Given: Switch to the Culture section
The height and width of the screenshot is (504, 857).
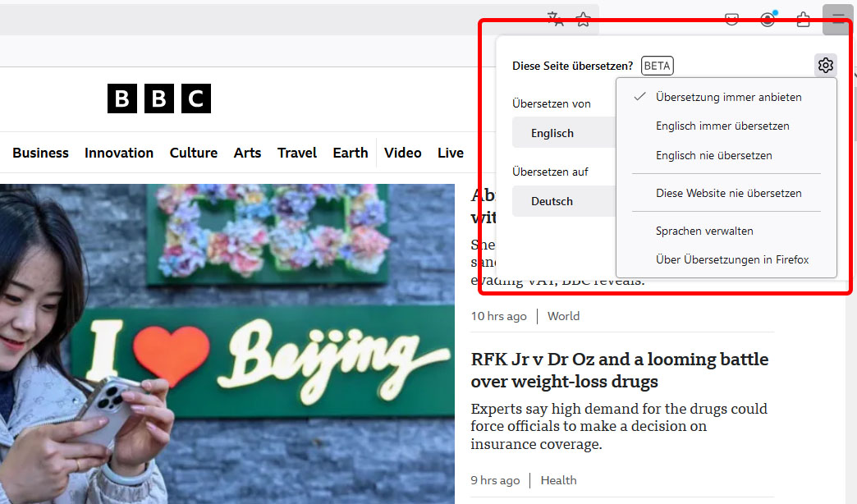Looking at the screenshot, I should (193, 153).
